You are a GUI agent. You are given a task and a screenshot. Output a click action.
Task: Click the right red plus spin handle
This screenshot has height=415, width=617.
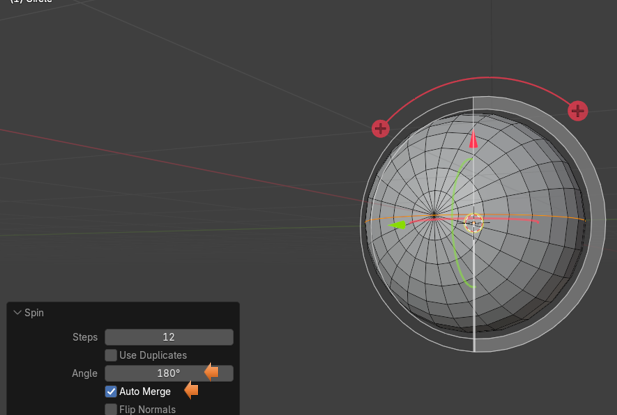pyautogui.click(x=577, y=111)
